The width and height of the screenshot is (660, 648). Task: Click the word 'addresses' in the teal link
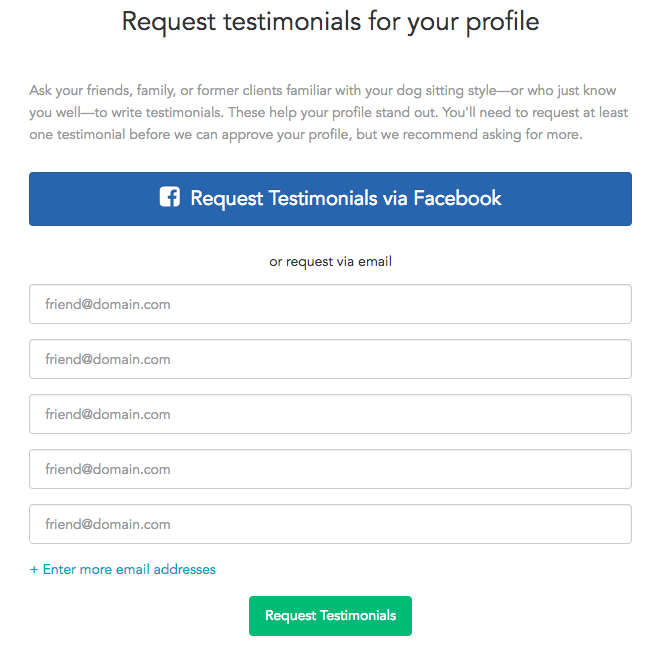(184, 569)
